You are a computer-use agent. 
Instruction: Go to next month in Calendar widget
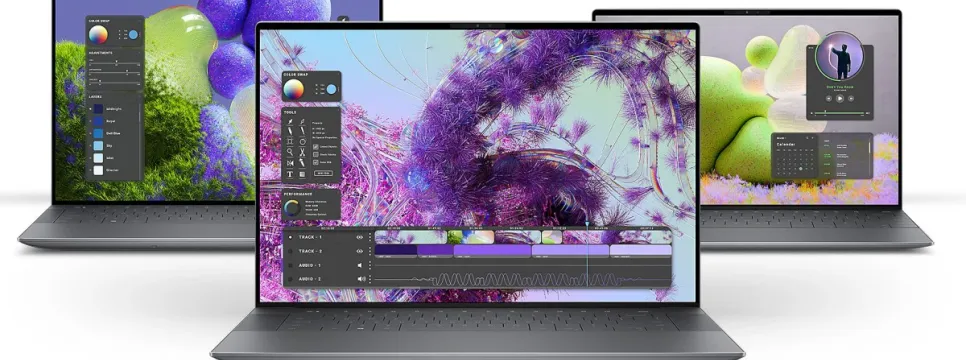coord(813,137)
